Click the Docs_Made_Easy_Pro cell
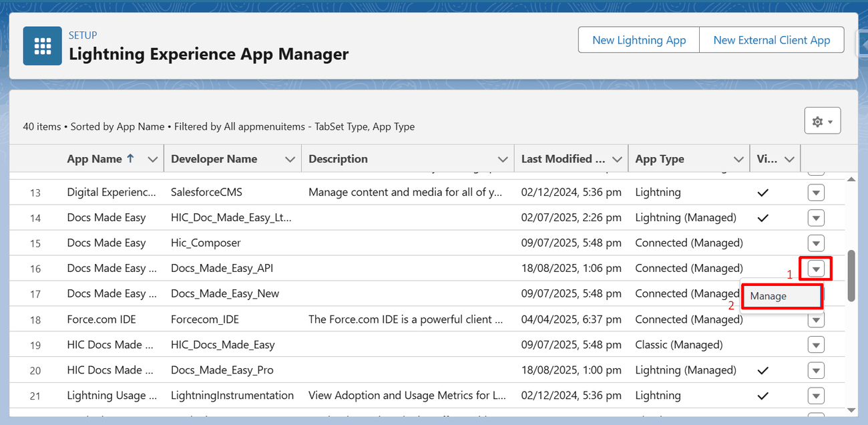868x425 pixels. tap(222, 370)
